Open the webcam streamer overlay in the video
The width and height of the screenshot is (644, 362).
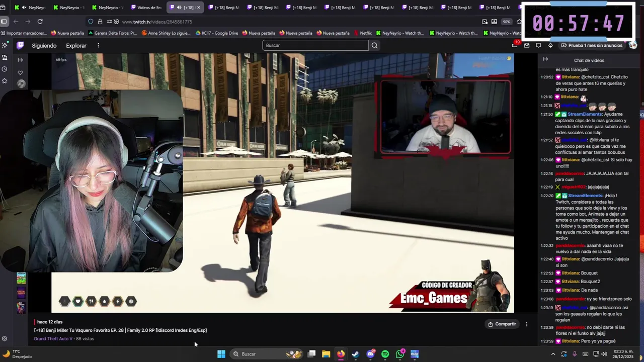(x=446, y=117)
